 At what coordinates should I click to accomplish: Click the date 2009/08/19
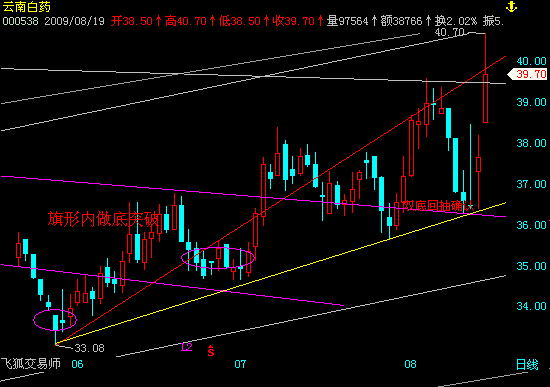[74, 21]
